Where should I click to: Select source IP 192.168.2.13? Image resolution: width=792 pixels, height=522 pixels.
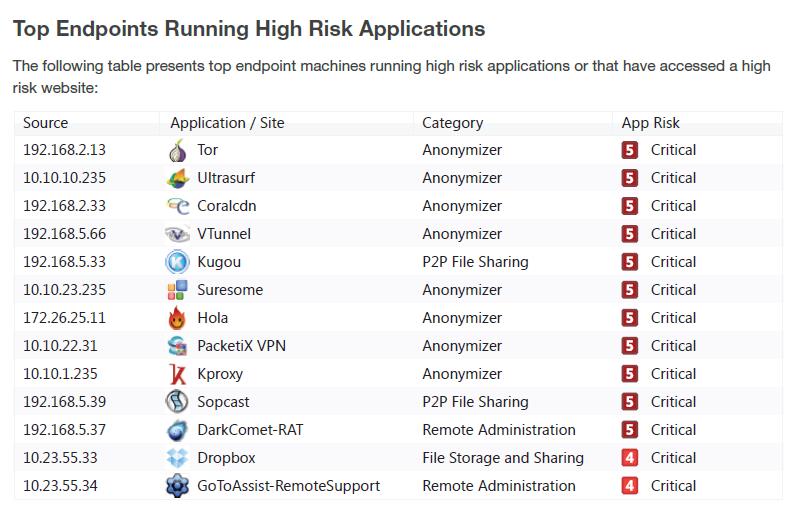[64, 151]
